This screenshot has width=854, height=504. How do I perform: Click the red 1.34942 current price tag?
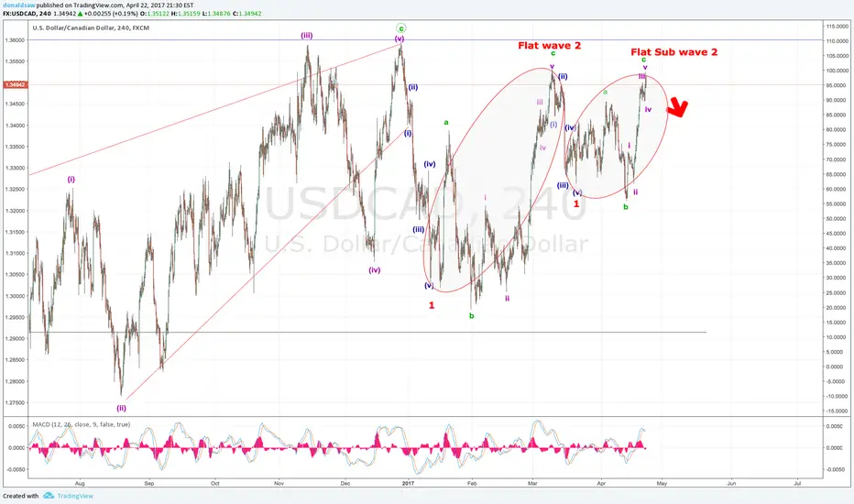pyautogui.click(x=15, y=84)
